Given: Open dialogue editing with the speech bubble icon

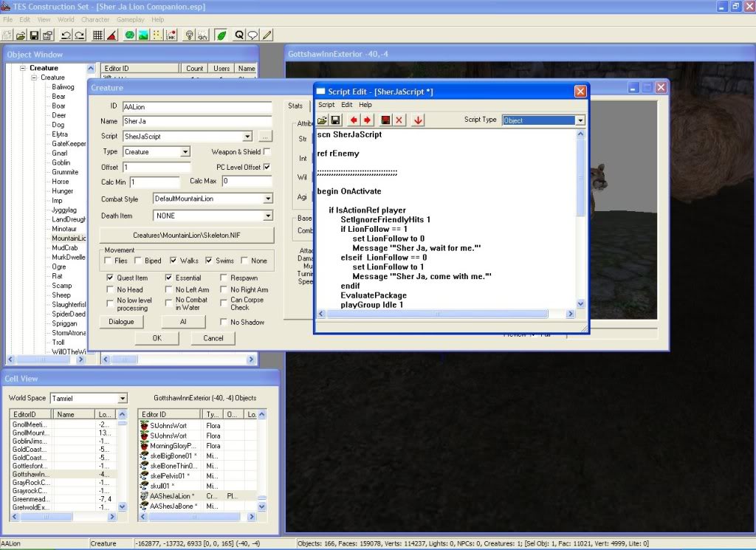Looking at the screenshot, I should click(x=252, y=35).
